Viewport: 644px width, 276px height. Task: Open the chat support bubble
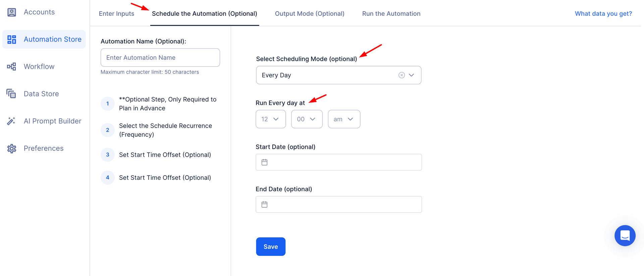[625, 235]
